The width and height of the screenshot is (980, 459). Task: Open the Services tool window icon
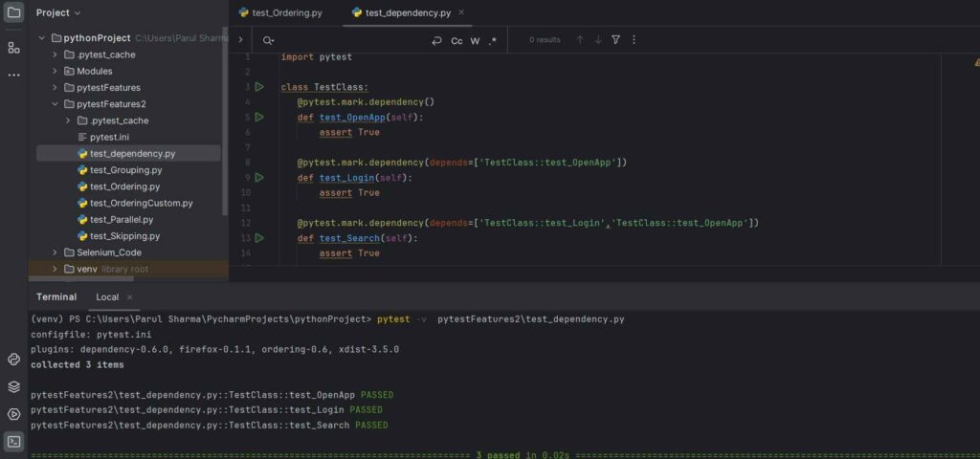13,414
